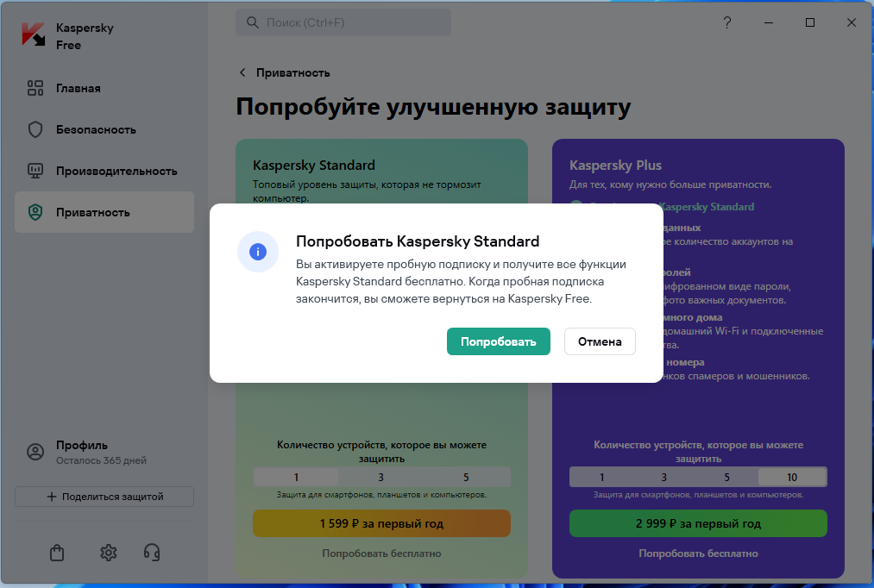Click the Производительность monitor icon
Screen dimensions: 874x588
35,171
